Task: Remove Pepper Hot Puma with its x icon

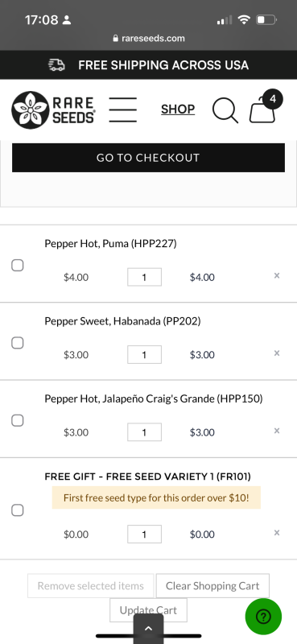Action: [277, 275]
